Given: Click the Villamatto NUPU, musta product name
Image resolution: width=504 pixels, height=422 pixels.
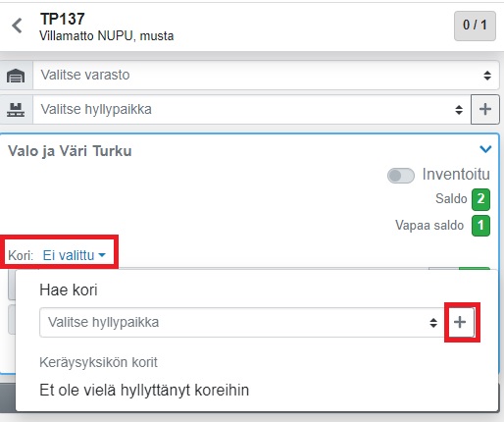Looking at the screenshot, I should 107,35.
